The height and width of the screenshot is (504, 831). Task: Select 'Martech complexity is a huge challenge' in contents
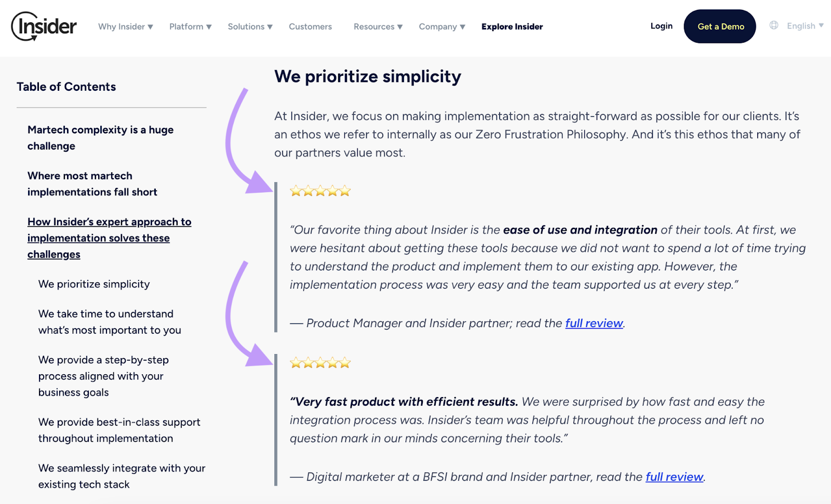point(100,138)
